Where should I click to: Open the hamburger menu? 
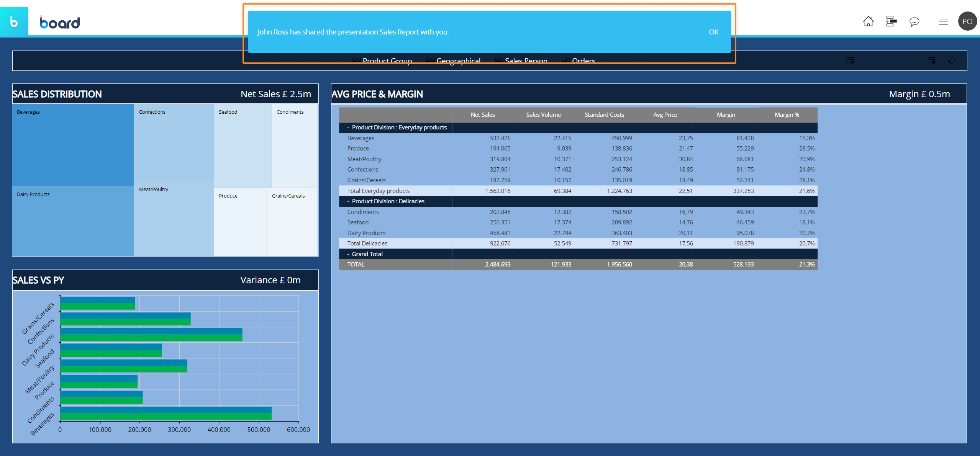click(x=943, y=22)
